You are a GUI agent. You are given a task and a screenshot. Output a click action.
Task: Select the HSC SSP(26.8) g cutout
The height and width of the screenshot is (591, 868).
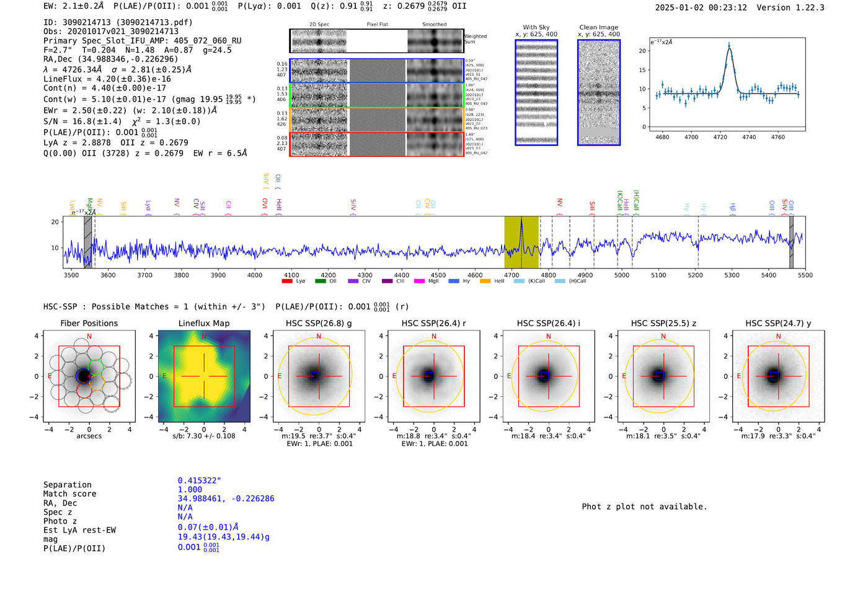(x=319, y=376)
